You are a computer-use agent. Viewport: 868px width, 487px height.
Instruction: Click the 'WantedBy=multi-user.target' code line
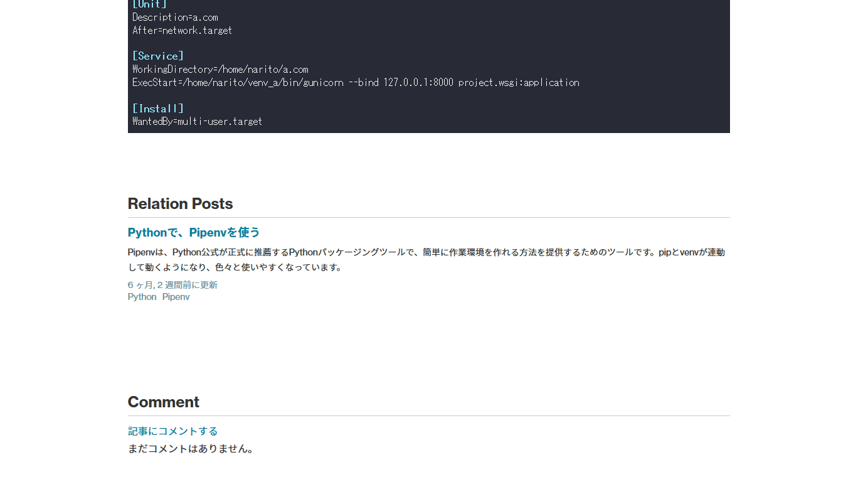click(x=198, y=121)
